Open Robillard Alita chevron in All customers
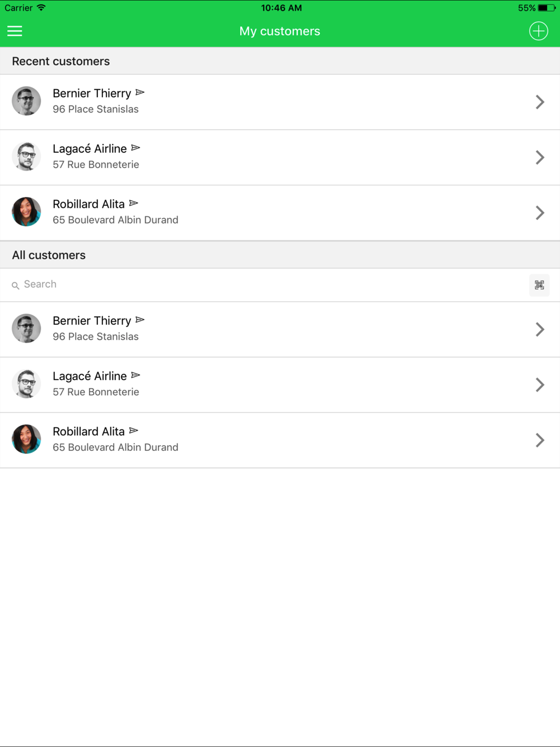 (x=539, y=440)
